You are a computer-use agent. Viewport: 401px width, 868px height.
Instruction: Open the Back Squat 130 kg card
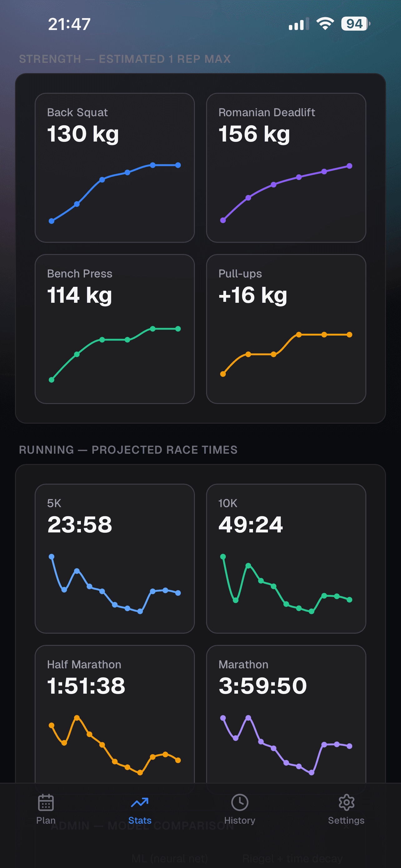(115, 167)
